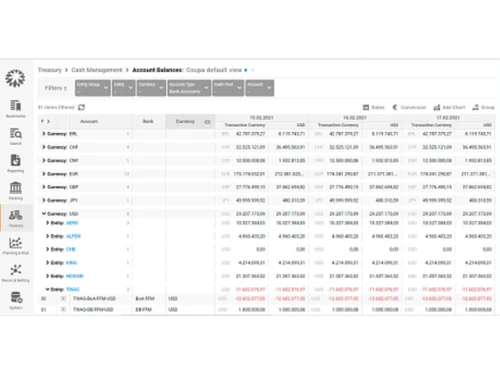Viewport: 500px width, 375px height.
Task: Expand all rows using the header chevron
Action: (49, 121)
